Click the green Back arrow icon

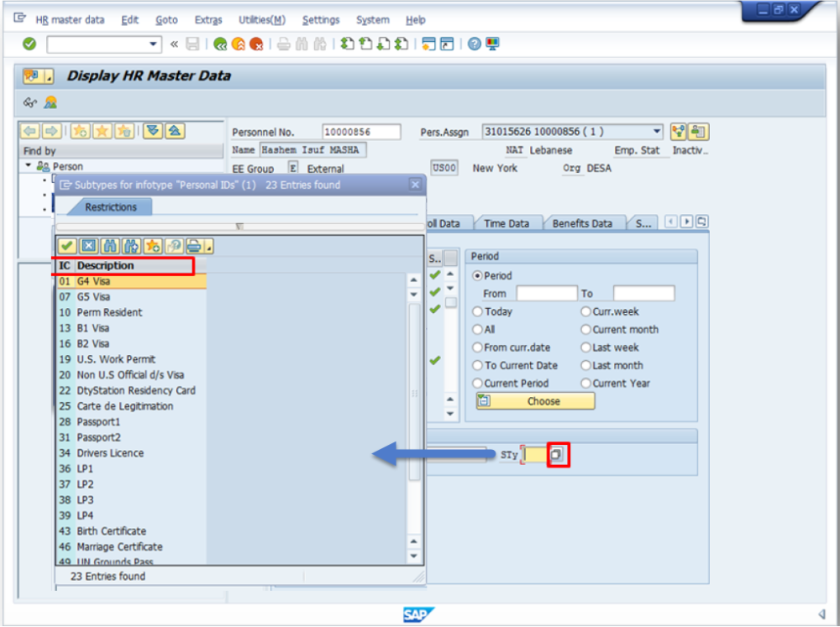(x=219, y=44)
